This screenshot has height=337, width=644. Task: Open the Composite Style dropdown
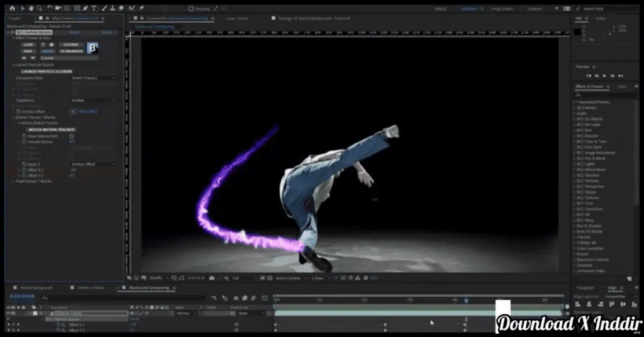tap(93, 78)
